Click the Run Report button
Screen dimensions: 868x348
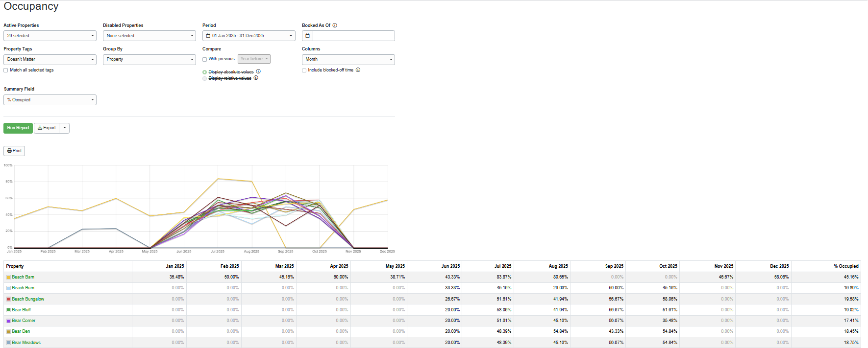(18, 128)
